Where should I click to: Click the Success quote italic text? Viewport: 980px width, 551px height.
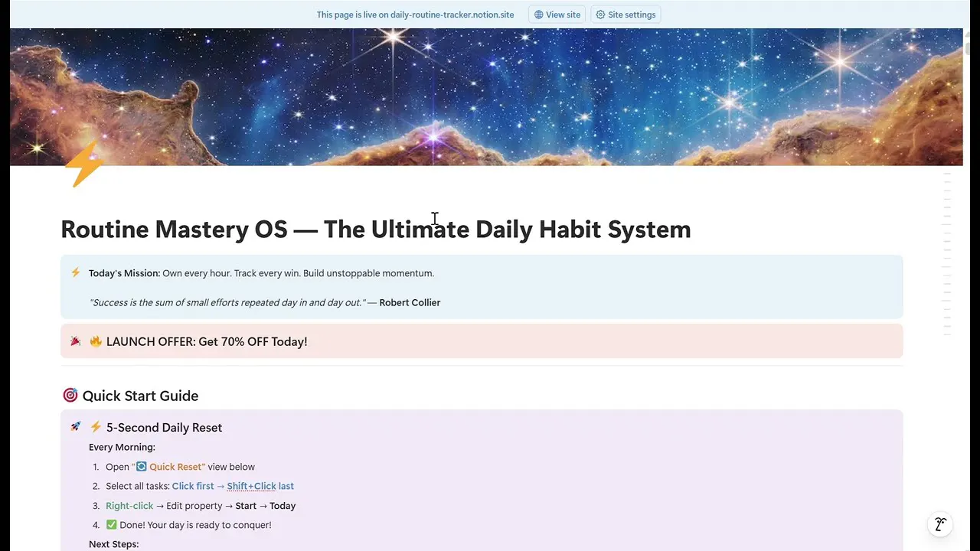227,302
